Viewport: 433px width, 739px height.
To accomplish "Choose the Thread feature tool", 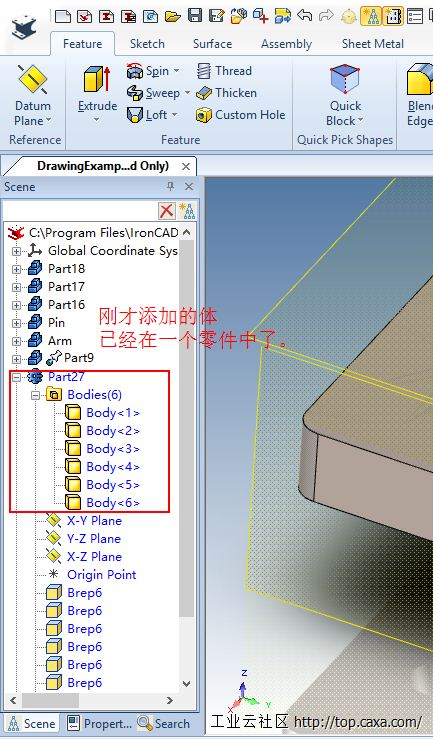I will tap(224, 71).
